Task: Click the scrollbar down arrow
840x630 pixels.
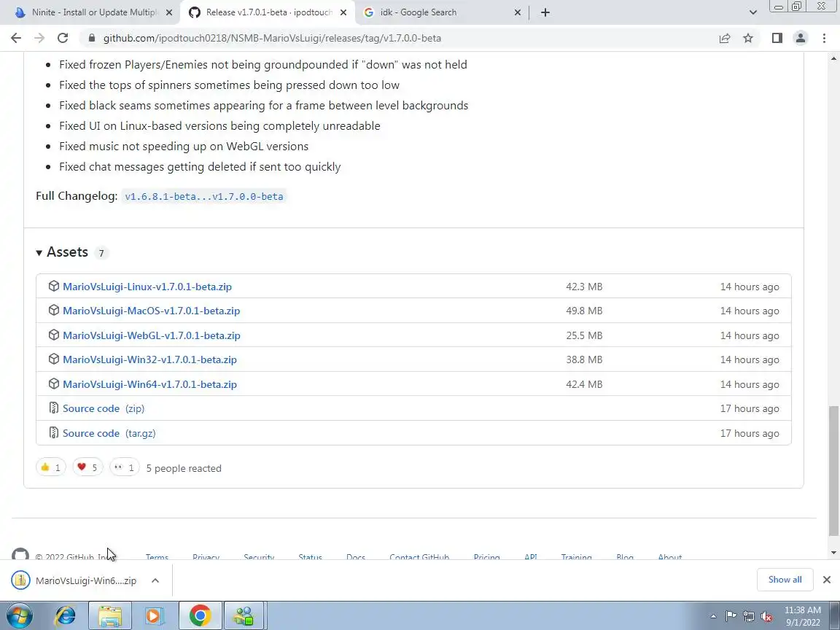Action: (833, 553)
